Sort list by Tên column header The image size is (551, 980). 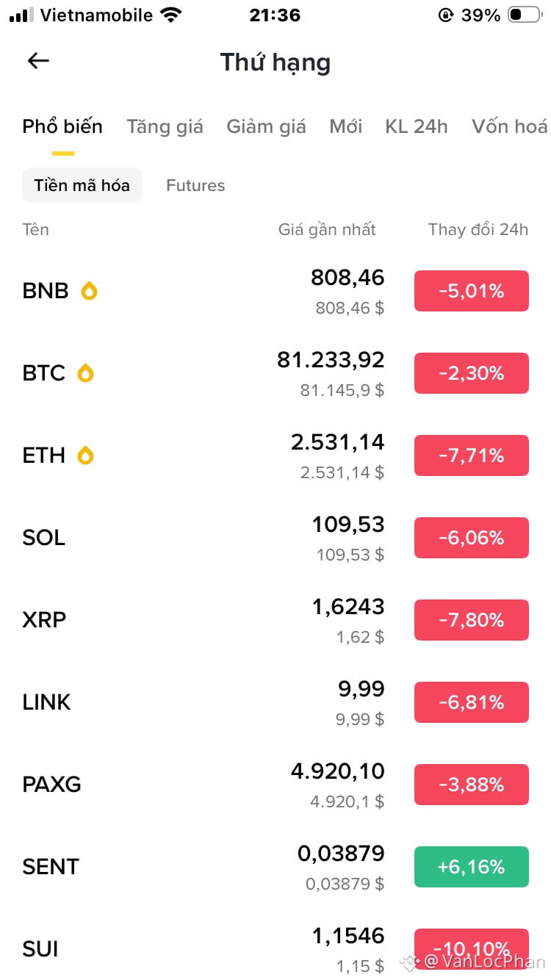coord(36,229)
